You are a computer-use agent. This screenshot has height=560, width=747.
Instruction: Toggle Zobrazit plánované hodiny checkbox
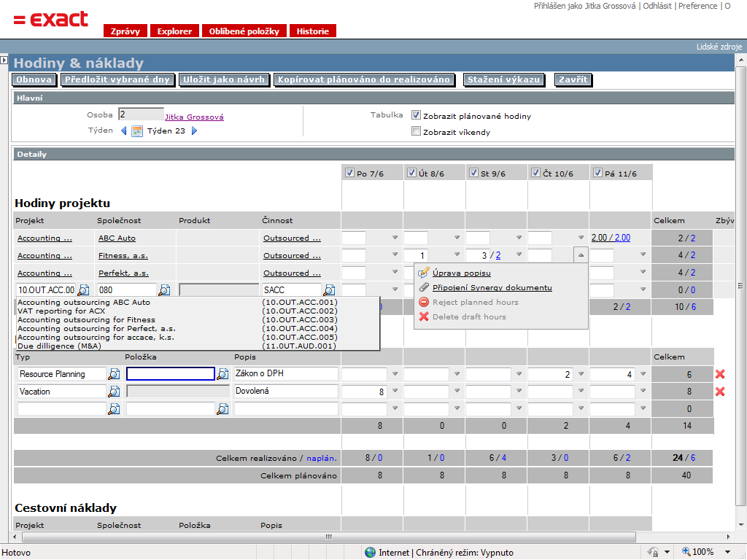tap(416, 115)
